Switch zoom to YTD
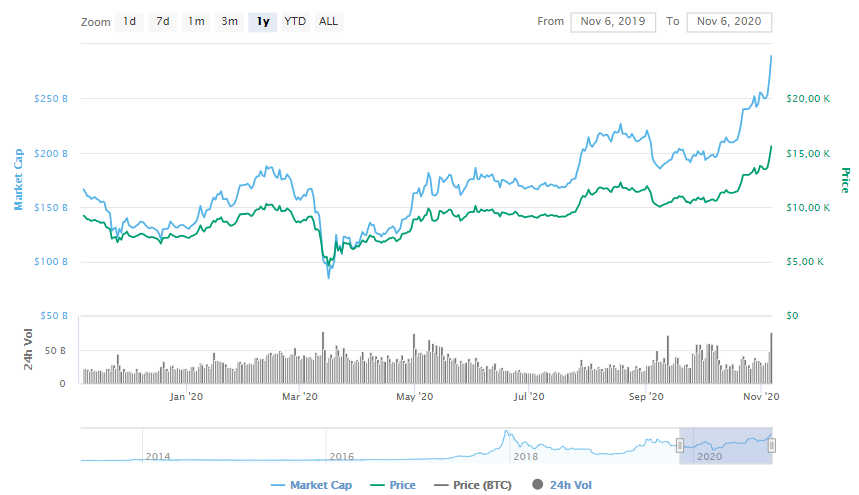Image resolution: width=859 pixels, height=495 pixels. click(x=295, y=21)
